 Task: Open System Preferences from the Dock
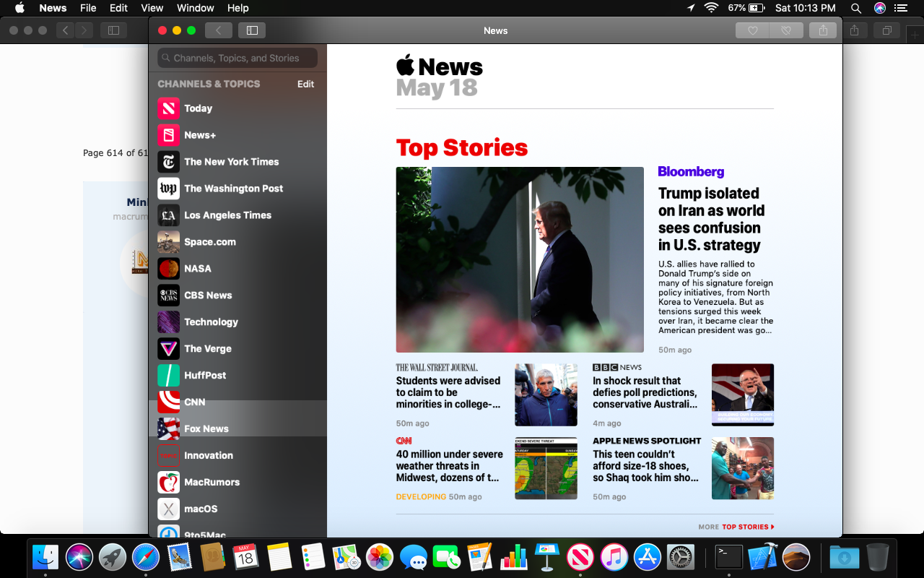[x=681, y=557]
